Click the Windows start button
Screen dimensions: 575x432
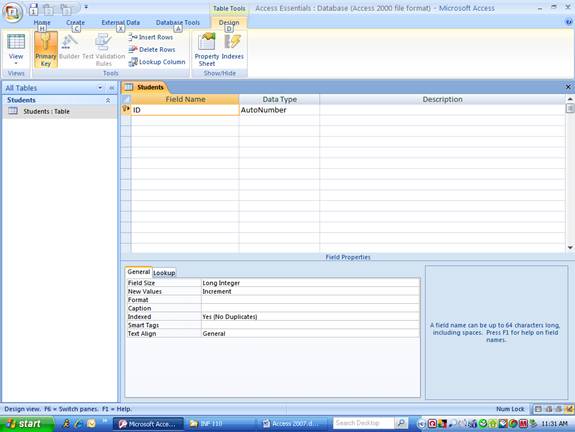pos(26,424)
